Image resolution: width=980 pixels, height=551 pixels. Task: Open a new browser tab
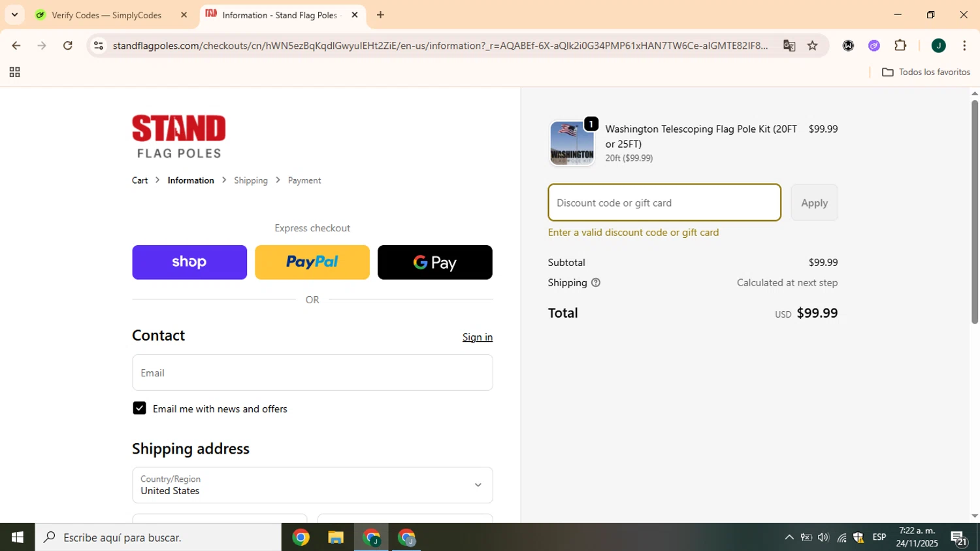point(380,15)
